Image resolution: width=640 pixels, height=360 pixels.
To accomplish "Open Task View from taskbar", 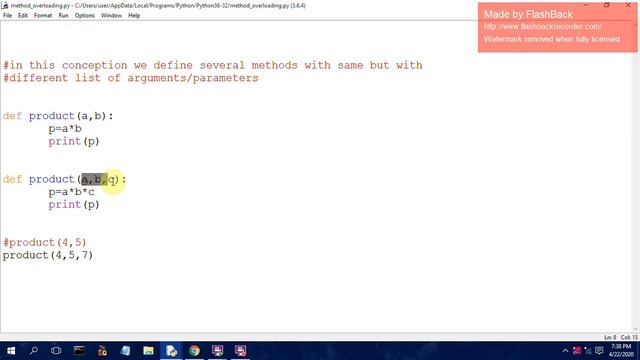I will [56, 351].
